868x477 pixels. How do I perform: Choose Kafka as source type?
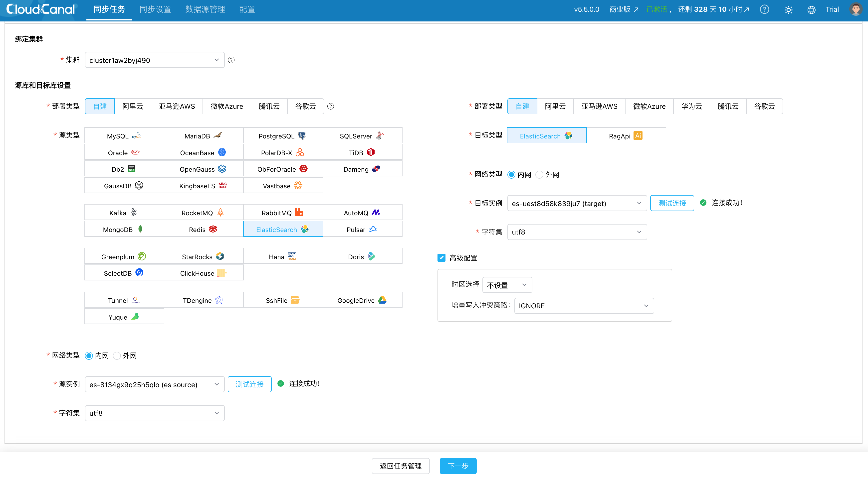(x=124, y=212)
